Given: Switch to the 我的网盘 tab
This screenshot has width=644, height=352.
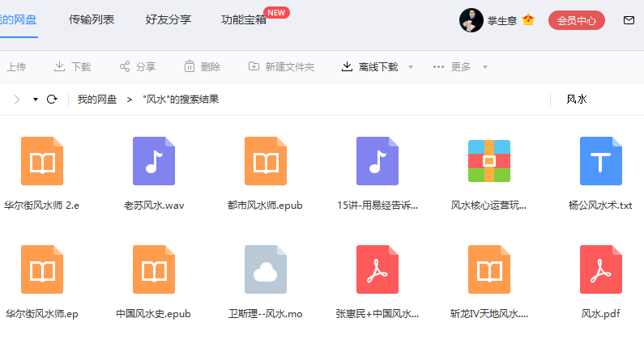Looking at the screenshot, I should coord(18,19).
